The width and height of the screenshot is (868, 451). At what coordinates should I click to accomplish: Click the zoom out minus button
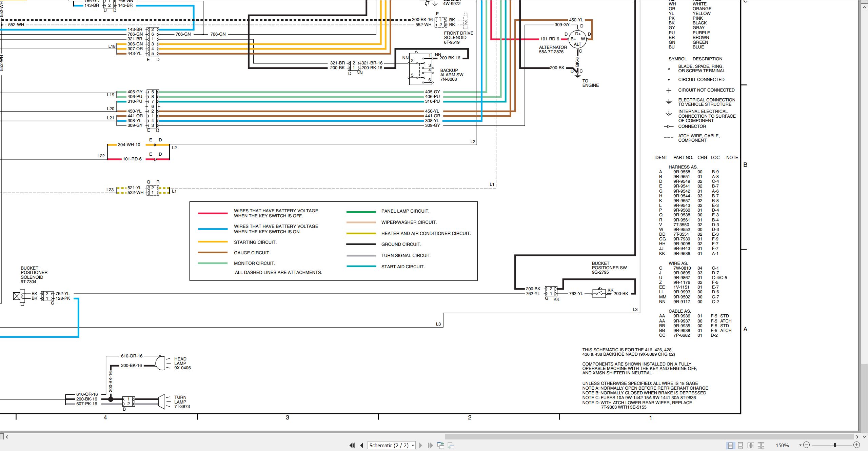click(807, 445)
